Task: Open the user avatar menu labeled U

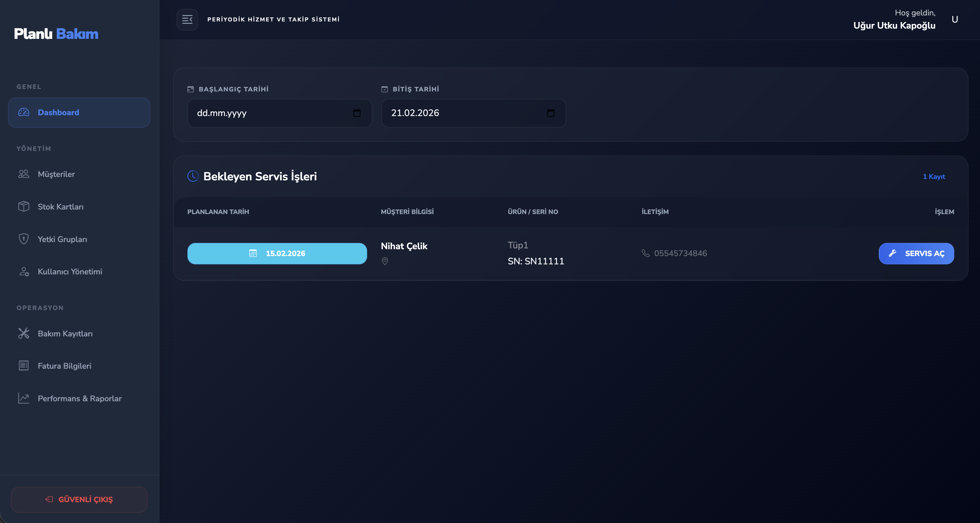Action: point(955,19)
